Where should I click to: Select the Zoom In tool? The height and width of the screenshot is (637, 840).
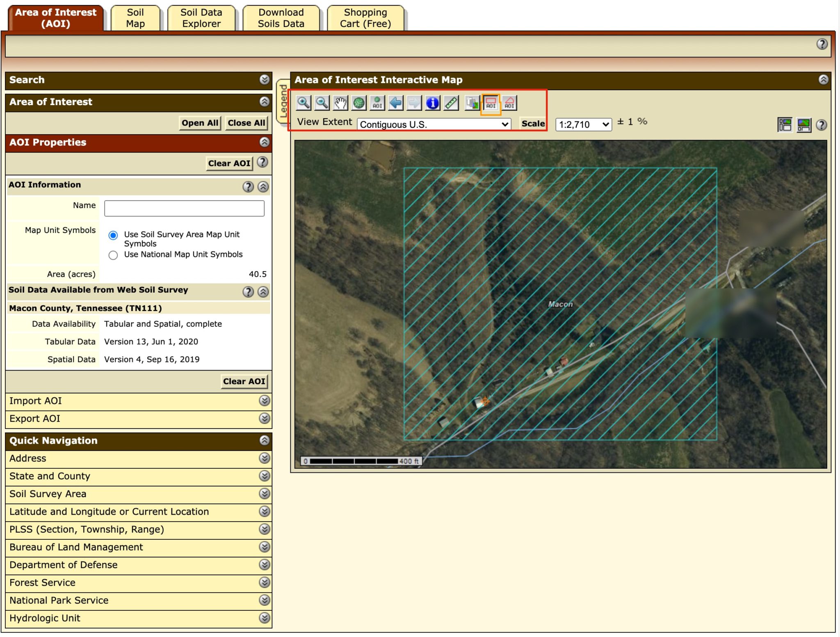pos(304,103)
